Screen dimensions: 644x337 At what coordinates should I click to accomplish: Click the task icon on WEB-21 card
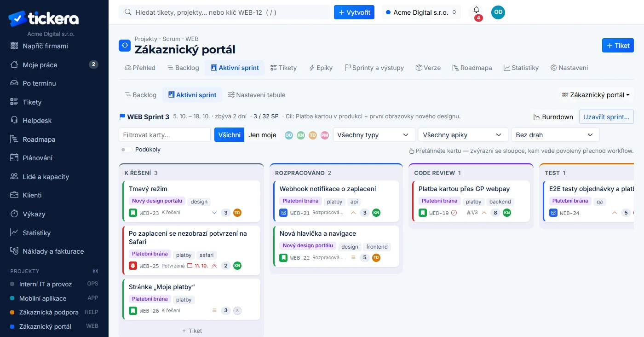pyautogui.click(x=284, y=213)
